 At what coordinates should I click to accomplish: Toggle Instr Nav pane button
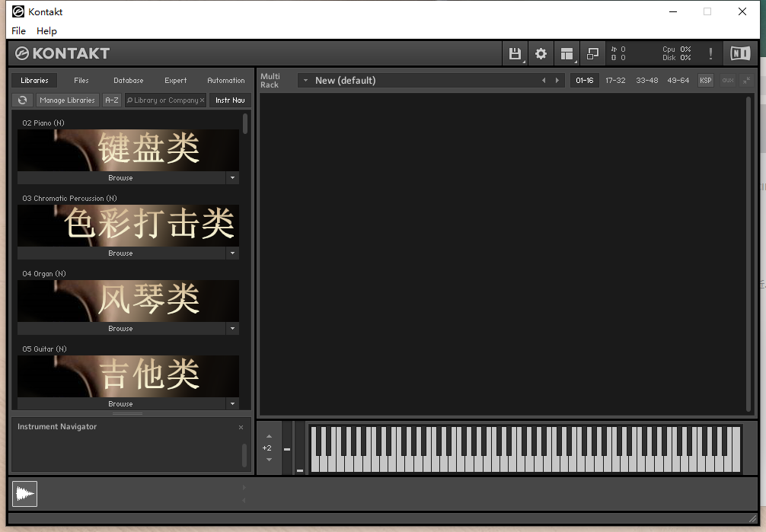coord(230,100)
